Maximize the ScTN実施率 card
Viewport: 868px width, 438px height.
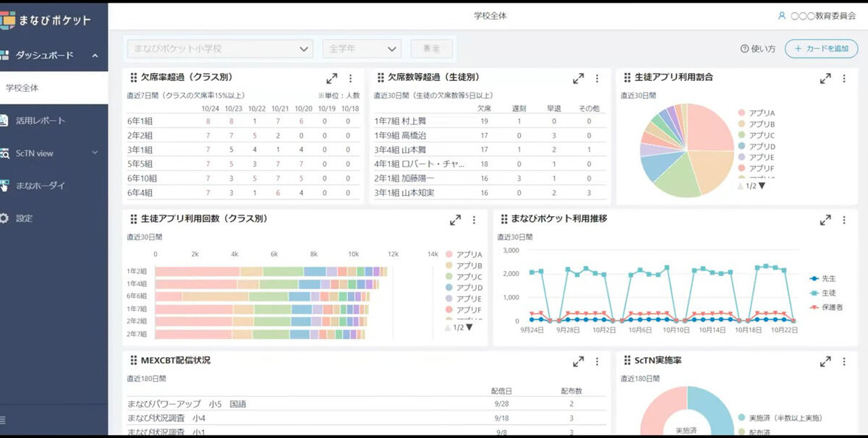(x=825, y=361)
